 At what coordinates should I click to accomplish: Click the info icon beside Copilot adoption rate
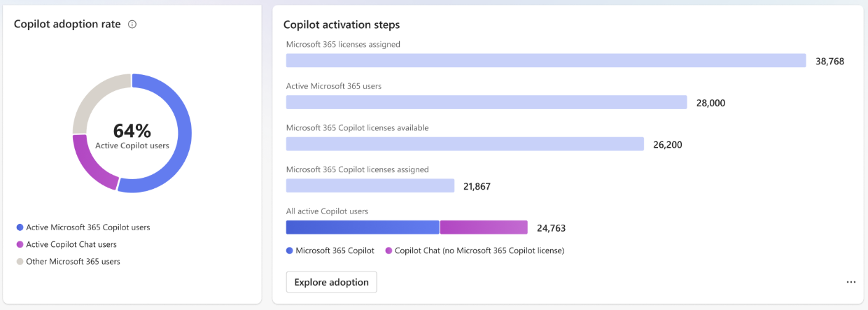click(132, 24)
